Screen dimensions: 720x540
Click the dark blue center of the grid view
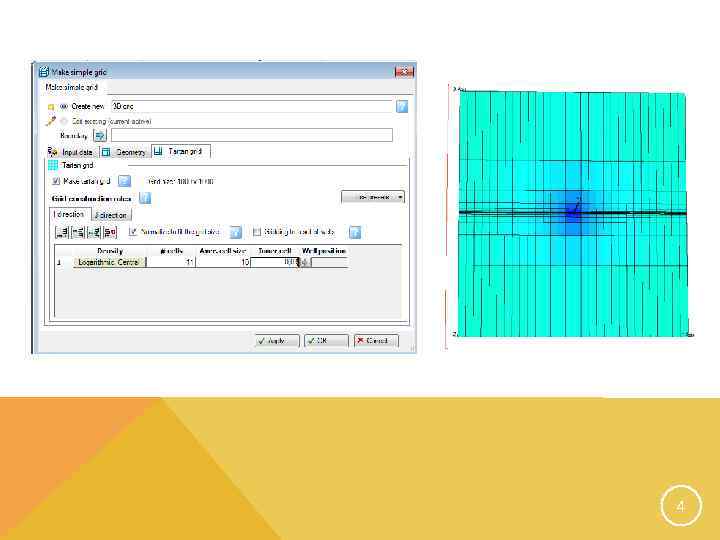click(x=574, y=213)
